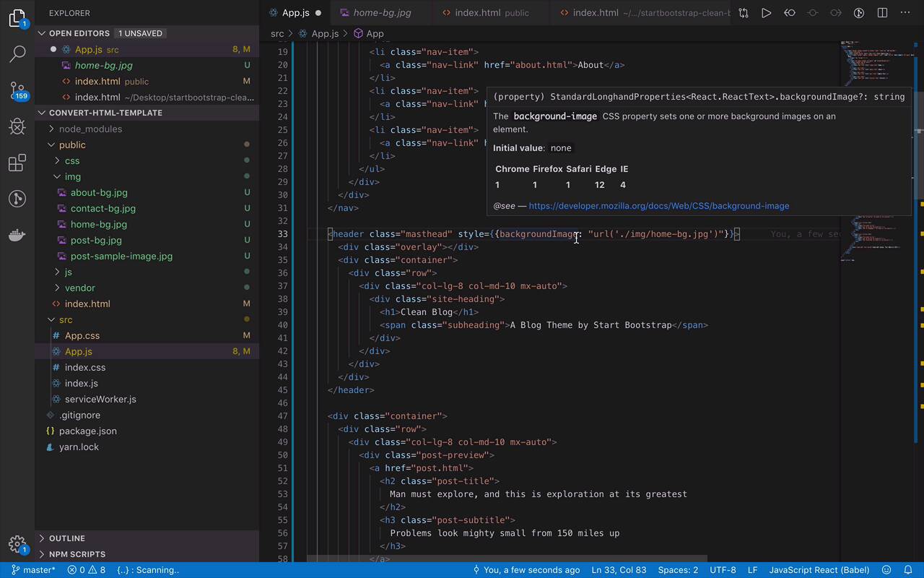Open changes with previous revision
924x578 pixels.
pos(790,13)
